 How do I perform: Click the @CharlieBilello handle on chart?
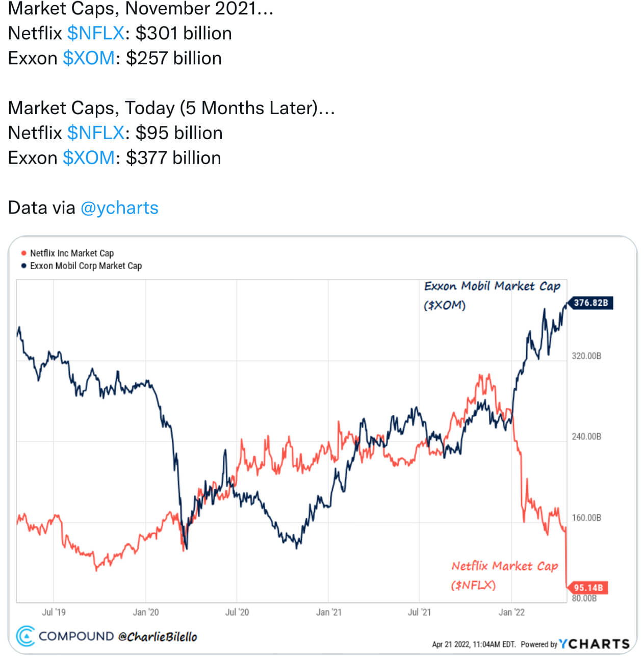coord(157,637)
